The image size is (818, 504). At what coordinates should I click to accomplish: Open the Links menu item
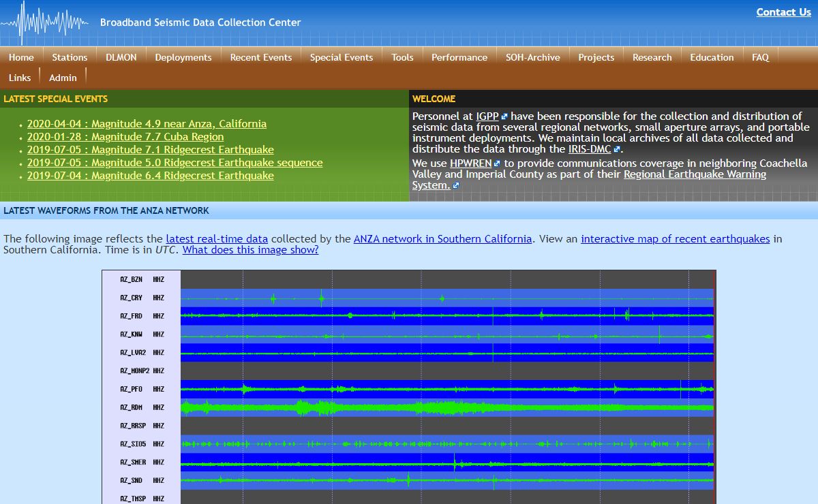[20, 78]
